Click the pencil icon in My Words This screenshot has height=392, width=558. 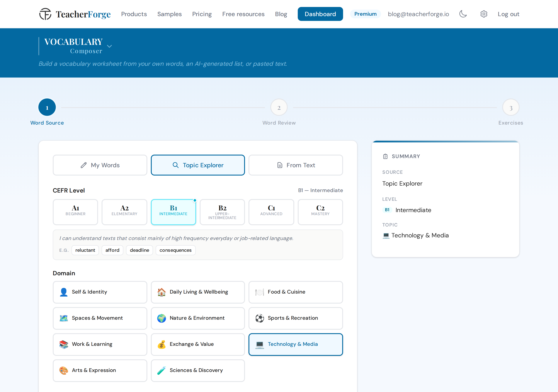click(x=84, y=165)
